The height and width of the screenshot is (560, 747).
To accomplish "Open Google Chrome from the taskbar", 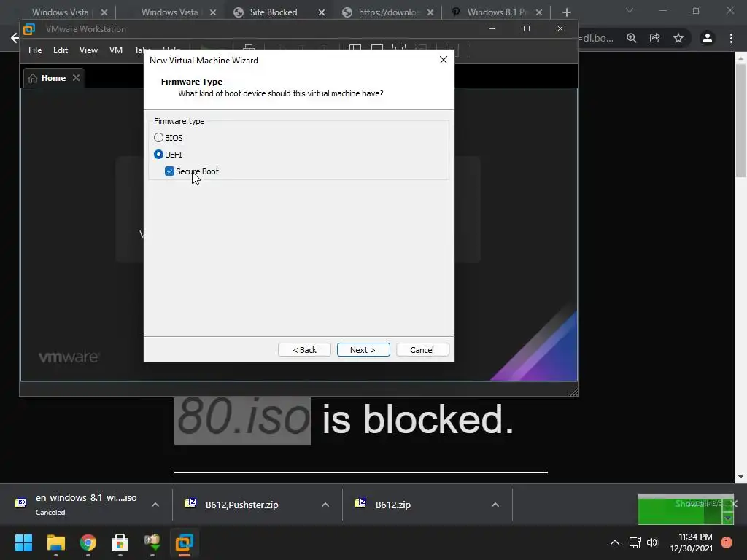I will point(88,542).
